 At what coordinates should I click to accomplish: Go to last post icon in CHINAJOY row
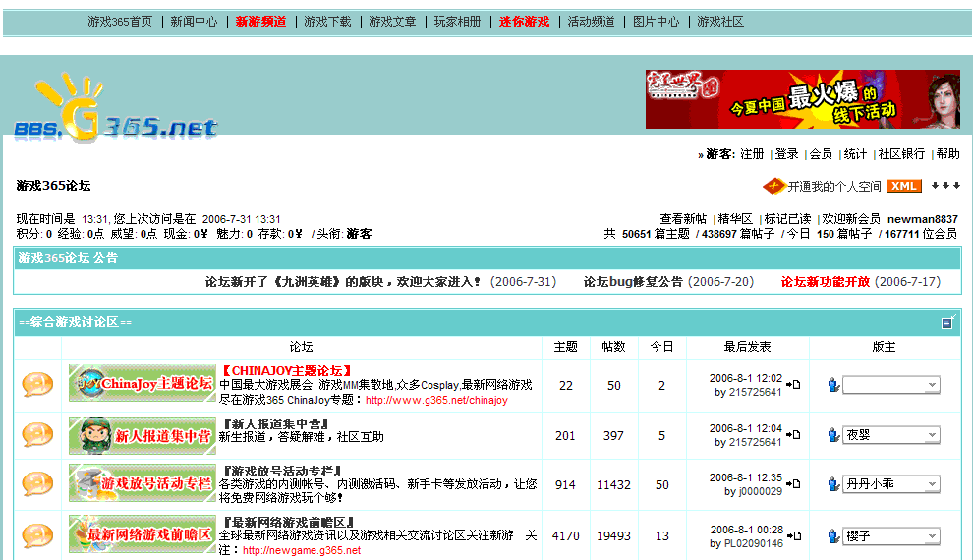pos(793,385)
